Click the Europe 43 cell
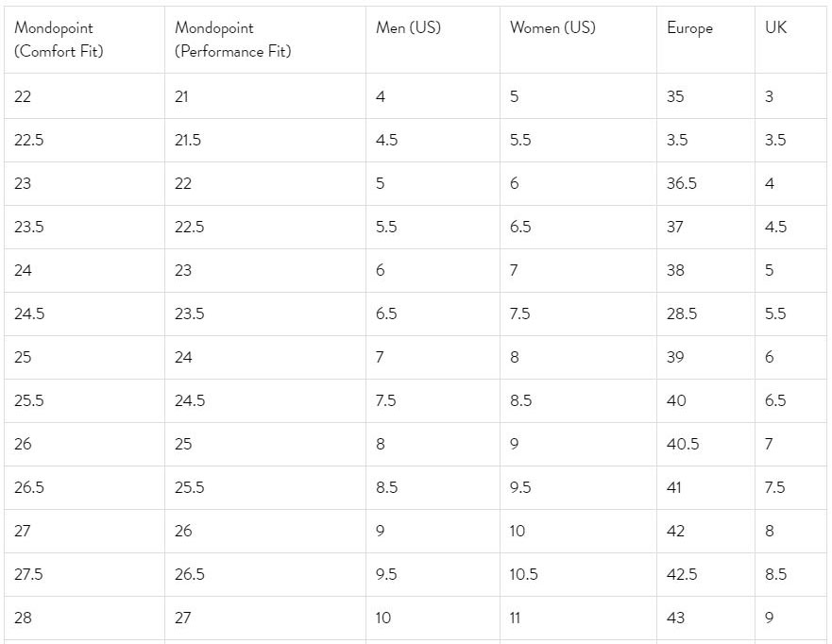 [675, 619]
